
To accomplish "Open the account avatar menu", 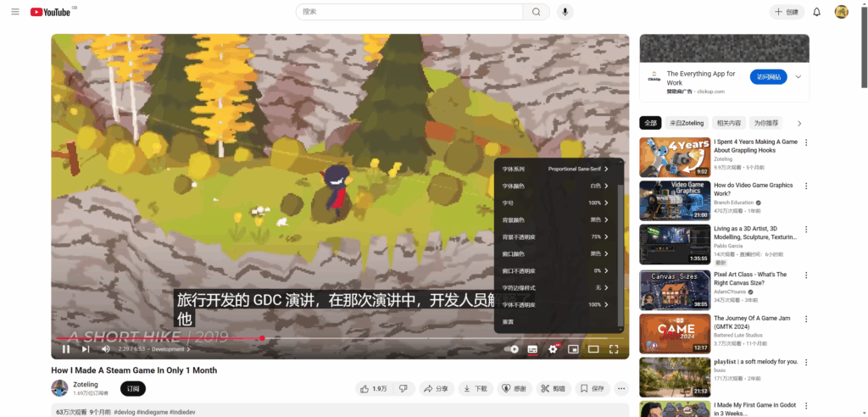I will (842, 12).
